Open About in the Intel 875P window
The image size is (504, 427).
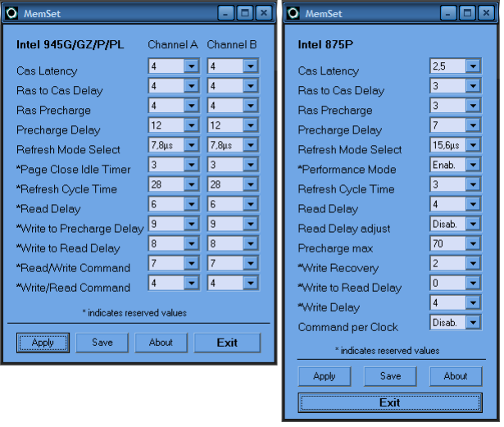[456, 376]
